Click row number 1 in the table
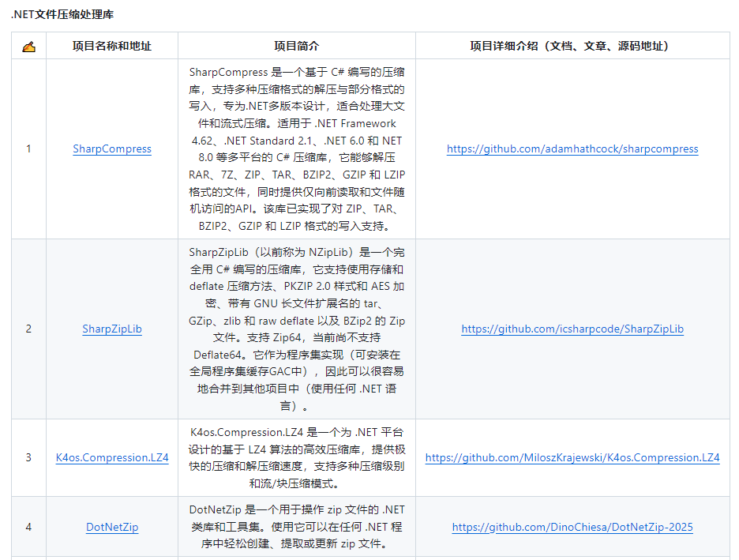Screen dimensions: 739x560 tap(28, 148)
